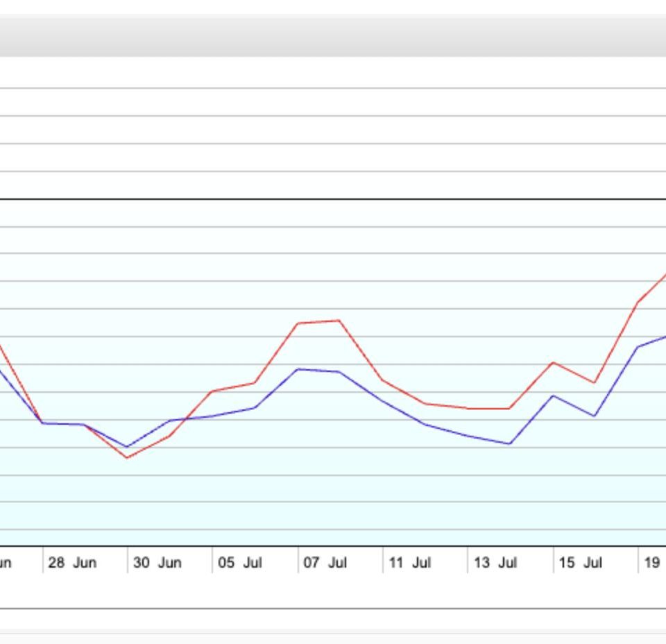The image size is (666, 644).
Task: Click the "05 Jul" date label
Action: (240, 563)
